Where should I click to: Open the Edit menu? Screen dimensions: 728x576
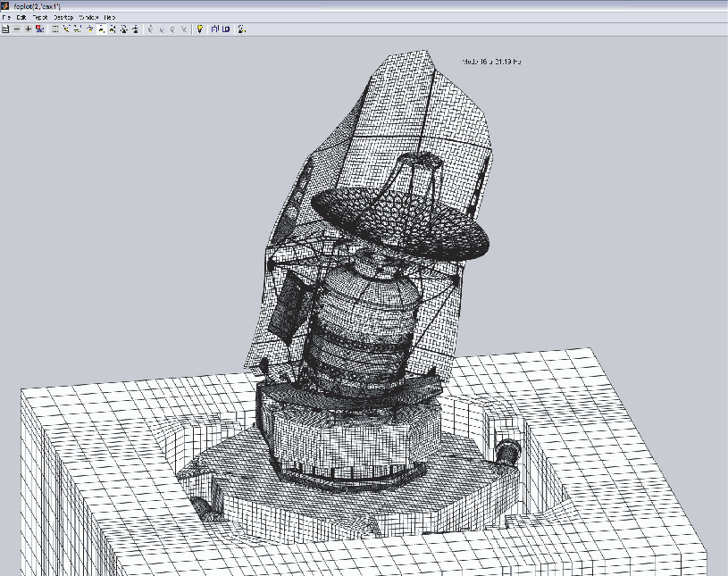(21, 17)
